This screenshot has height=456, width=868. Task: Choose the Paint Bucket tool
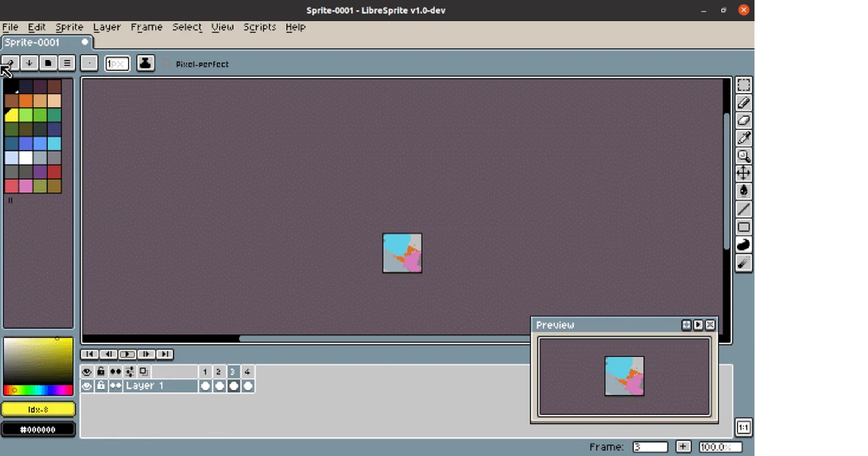[x=744, y=191]
